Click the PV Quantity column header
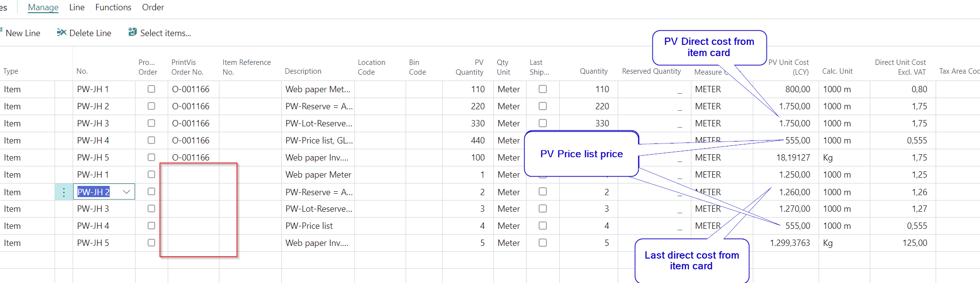980x283 pixels. point(470,67)
